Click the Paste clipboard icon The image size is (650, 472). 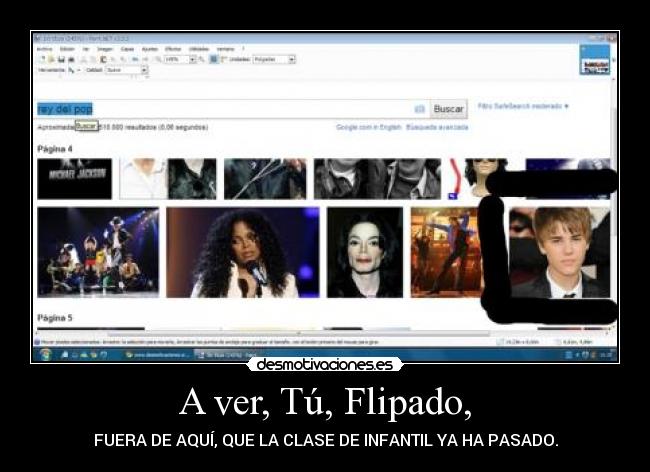point(103,59)
